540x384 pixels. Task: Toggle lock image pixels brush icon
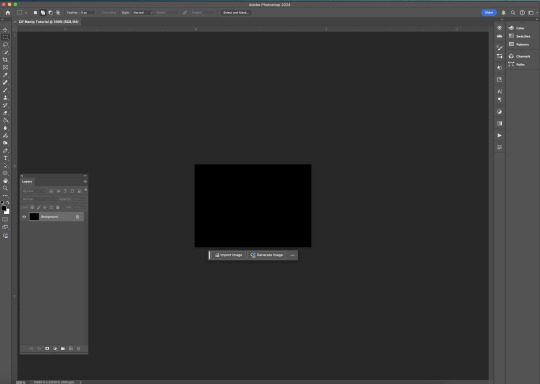click(39, 207)
